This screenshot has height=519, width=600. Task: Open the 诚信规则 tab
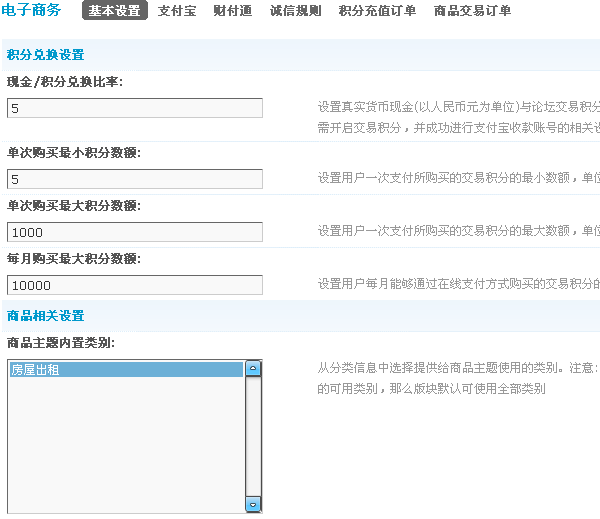pos(295,10)
